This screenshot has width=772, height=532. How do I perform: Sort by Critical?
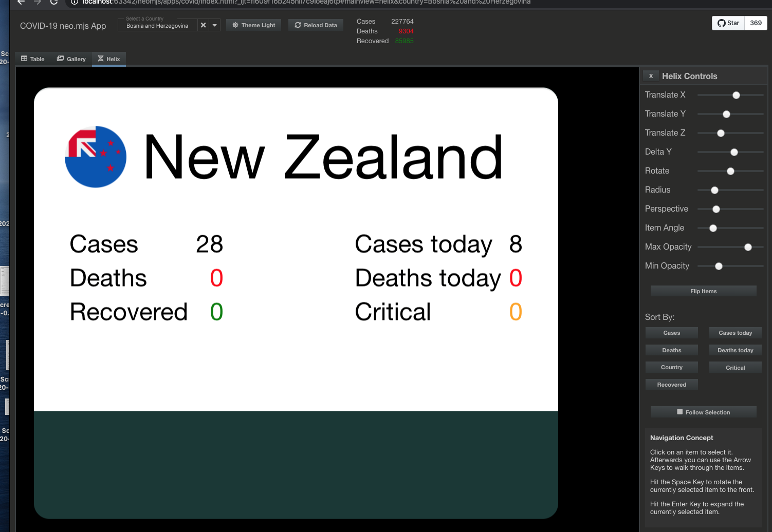(735, 367)
